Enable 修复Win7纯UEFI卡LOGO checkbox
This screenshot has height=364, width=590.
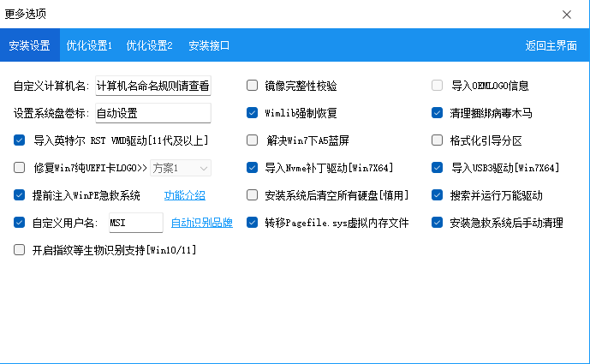click(x=19, y=168)
